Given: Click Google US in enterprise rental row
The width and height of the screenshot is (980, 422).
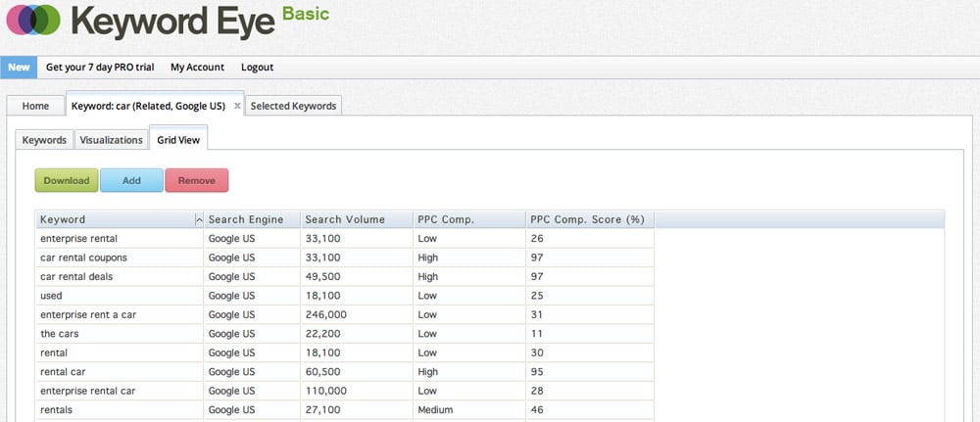Looking at the screenshot, I should (253, 239).
